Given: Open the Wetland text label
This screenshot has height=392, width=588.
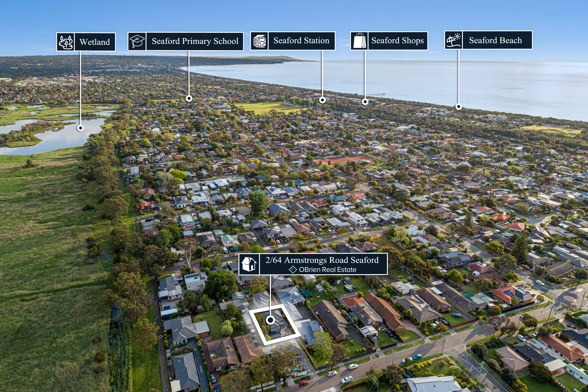Looking at the screenshot, I should click(x=95, y=42).
